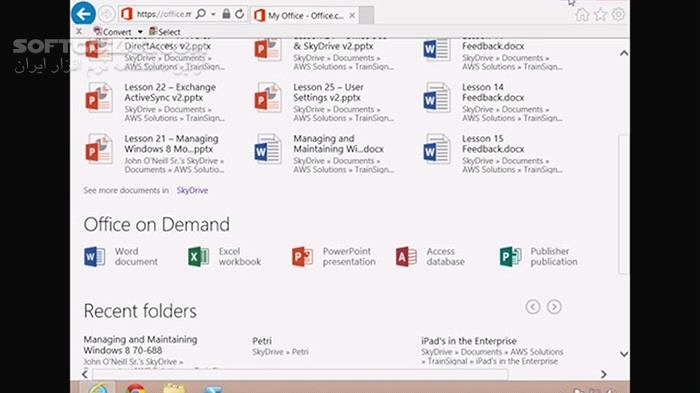
Task: Close the My Office tab
Action: coord(352,16)
